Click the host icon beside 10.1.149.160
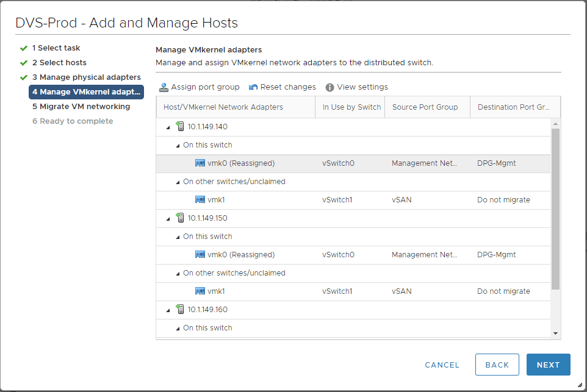Screen dimensions: 587x392 [180, 309]
